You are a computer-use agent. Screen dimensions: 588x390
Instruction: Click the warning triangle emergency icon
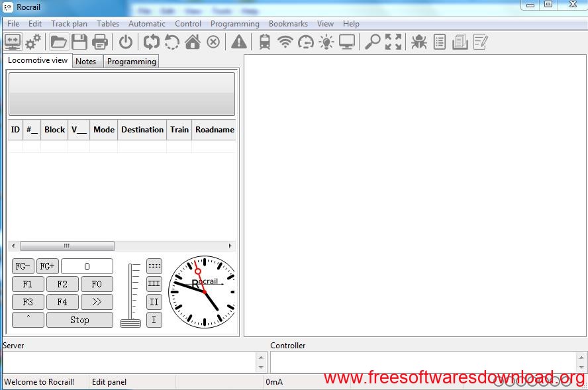[239, 42]
